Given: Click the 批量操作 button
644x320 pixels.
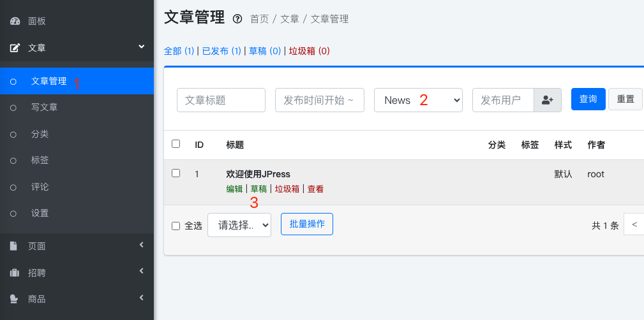Looking at the screenshot, I should point(307,224).
